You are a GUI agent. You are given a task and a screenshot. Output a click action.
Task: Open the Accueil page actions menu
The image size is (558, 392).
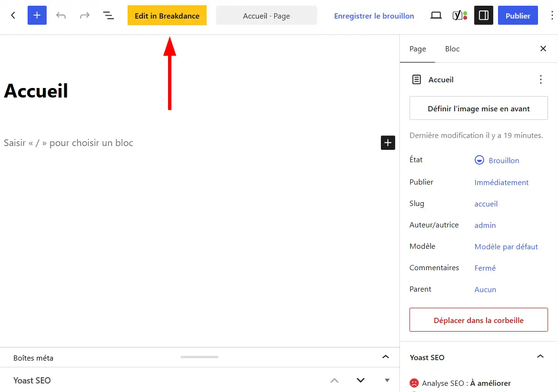pyautogui.click(x=540, y=79)
